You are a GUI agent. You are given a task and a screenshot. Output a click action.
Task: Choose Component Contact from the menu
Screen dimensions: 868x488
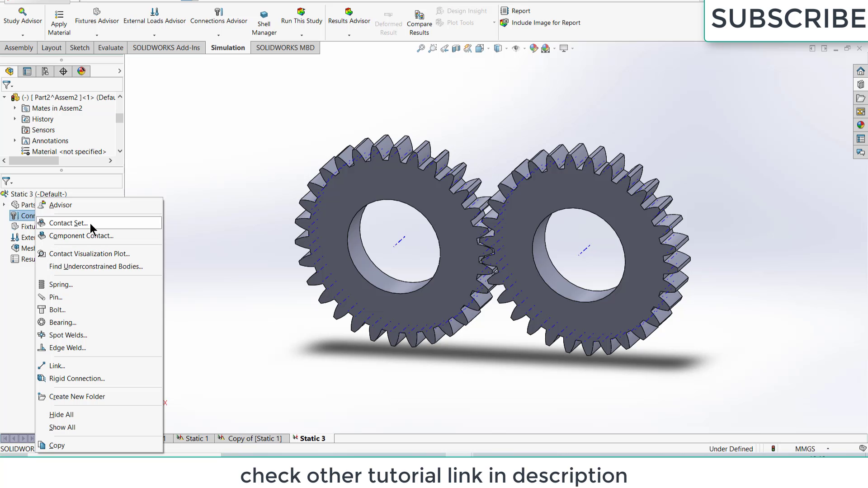tap(81, 235)
